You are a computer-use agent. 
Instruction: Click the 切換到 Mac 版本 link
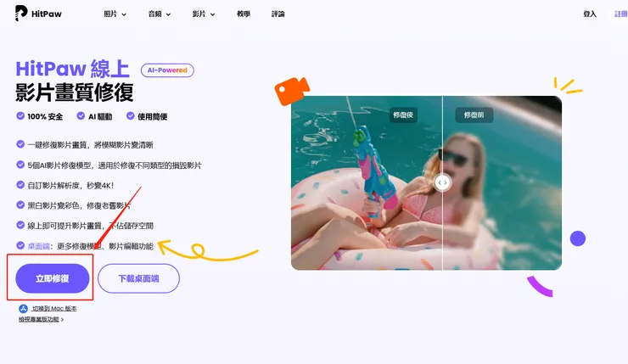click(x=54, y=308)
